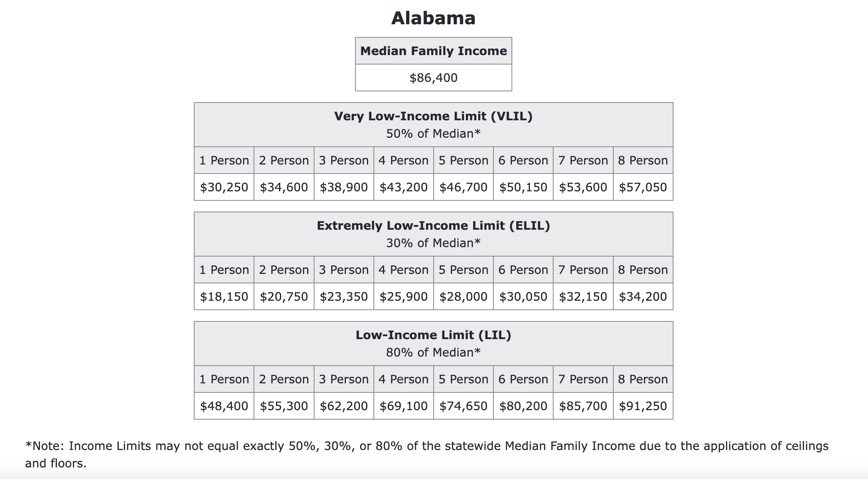The image size is (868, 479).
Task: Select the $28,000 five-person ELIL value
Action: pos(463,297)
